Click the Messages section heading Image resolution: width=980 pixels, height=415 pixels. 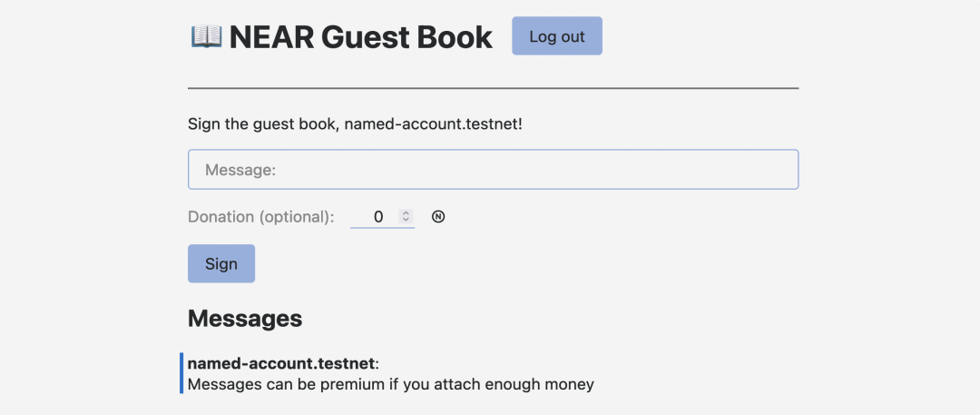244,319
